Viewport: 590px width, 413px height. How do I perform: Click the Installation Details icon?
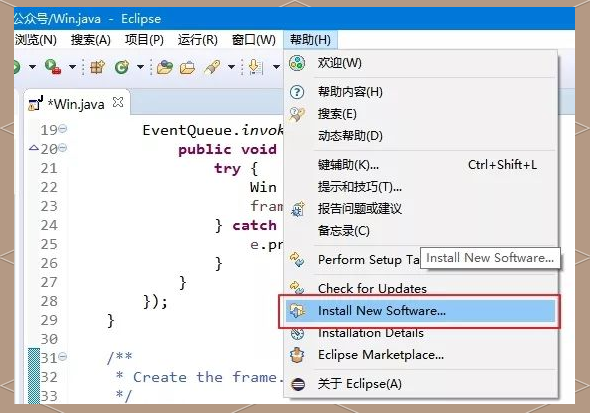pyautogui.click(x=297, y=333)
